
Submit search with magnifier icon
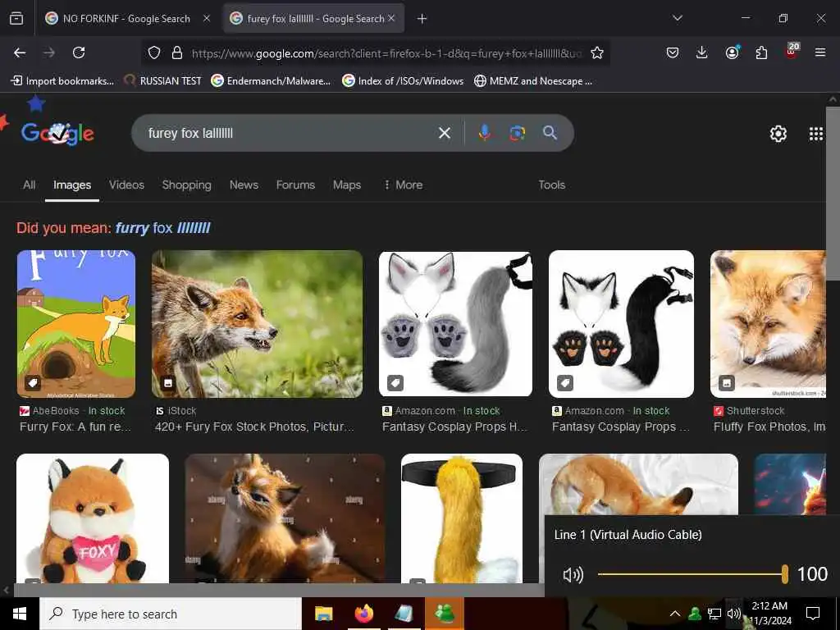click(x=550, y=132)
